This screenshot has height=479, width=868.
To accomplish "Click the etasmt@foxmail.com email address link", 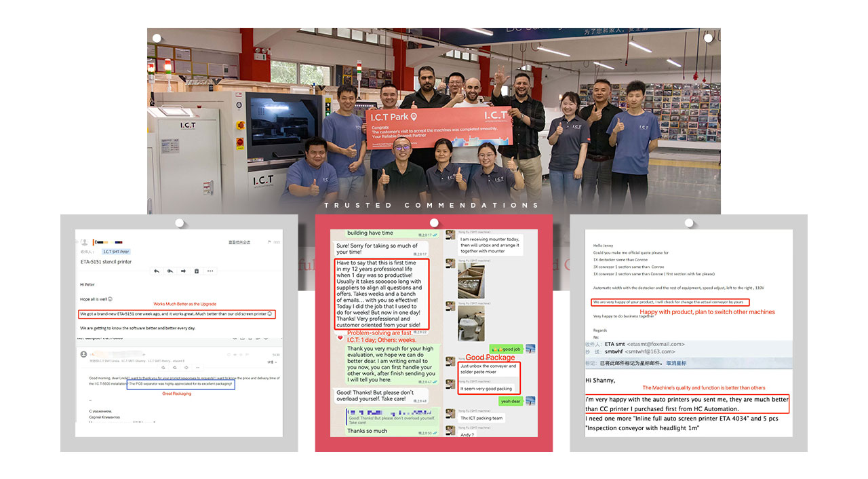I will pyautogui.click(x=656, y=344).
